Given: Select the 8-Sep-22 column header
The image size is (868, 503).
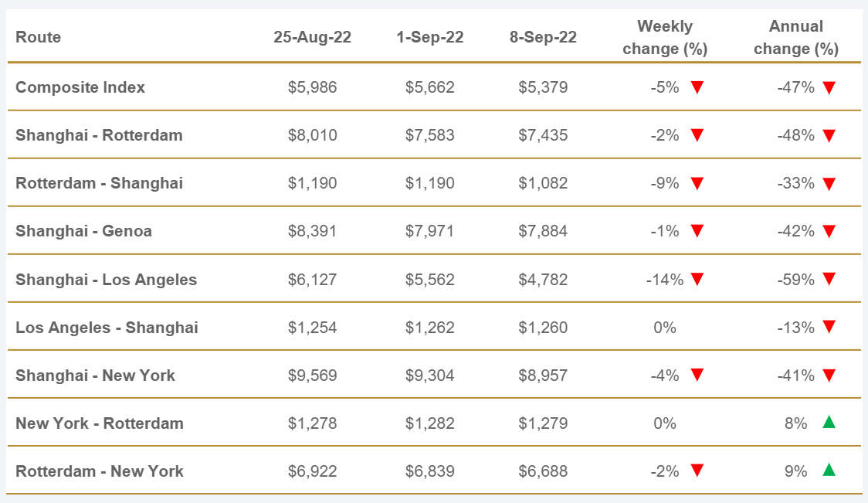Looking at the screenshot, I should (543, 37).
